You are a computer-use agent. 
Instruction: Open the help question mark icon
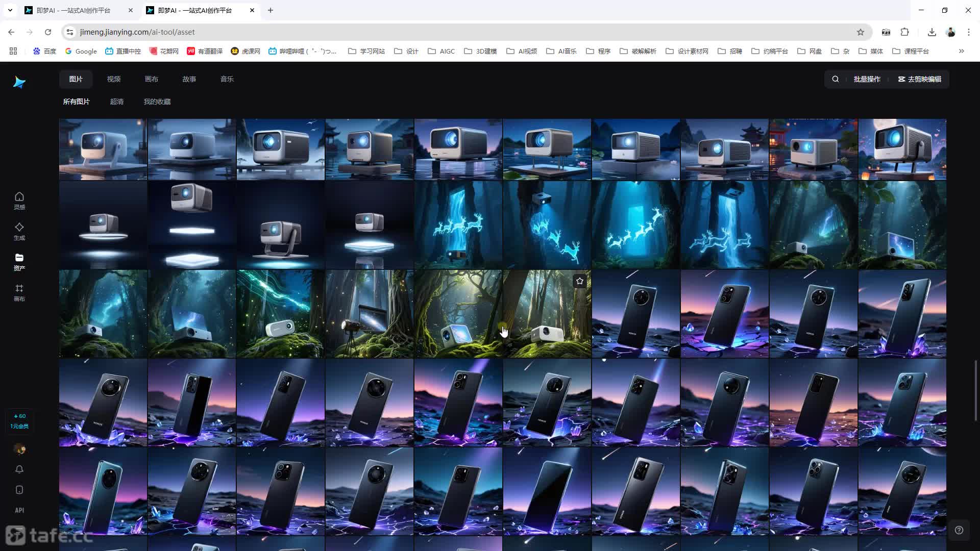[x=959, y=530]
